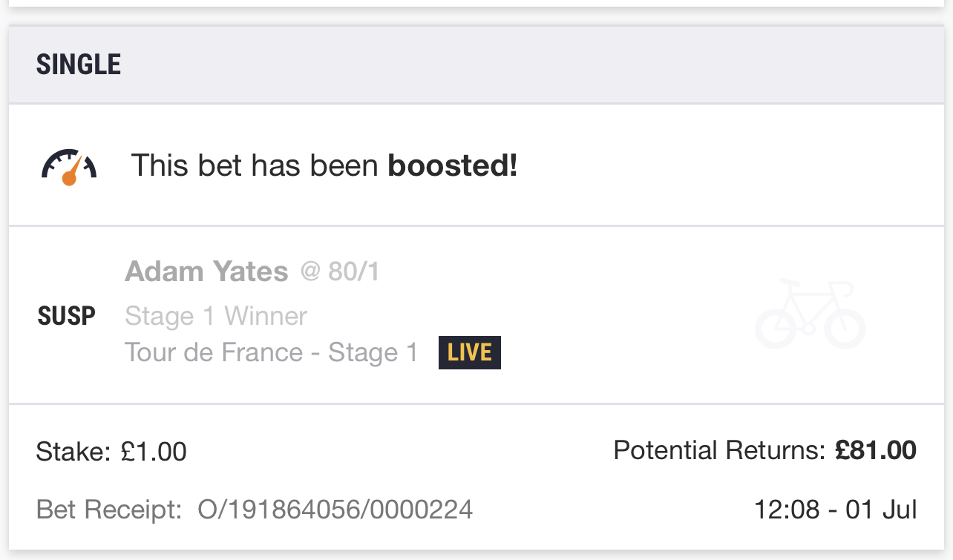
Task: Click the "@" symbol before the odds
Action: pyautogui.click(x=310, y=272)
